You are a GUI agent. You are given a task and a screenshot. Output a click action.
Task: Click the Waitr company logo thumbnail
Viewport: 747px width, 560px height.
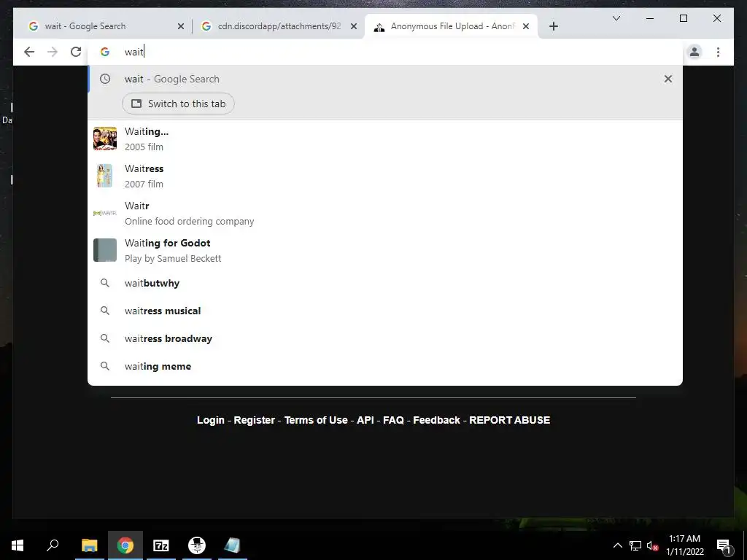tap(105, 213)
